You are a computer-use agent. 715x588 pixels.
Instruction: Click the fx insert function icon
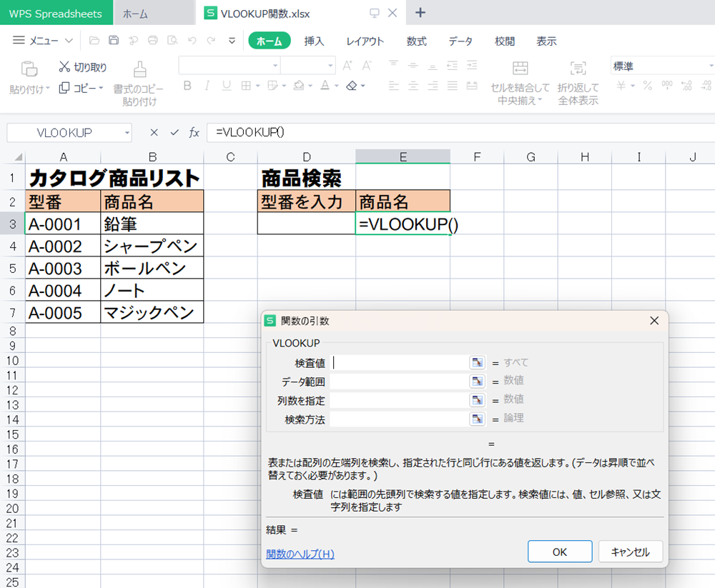click(x=194, y=133)
